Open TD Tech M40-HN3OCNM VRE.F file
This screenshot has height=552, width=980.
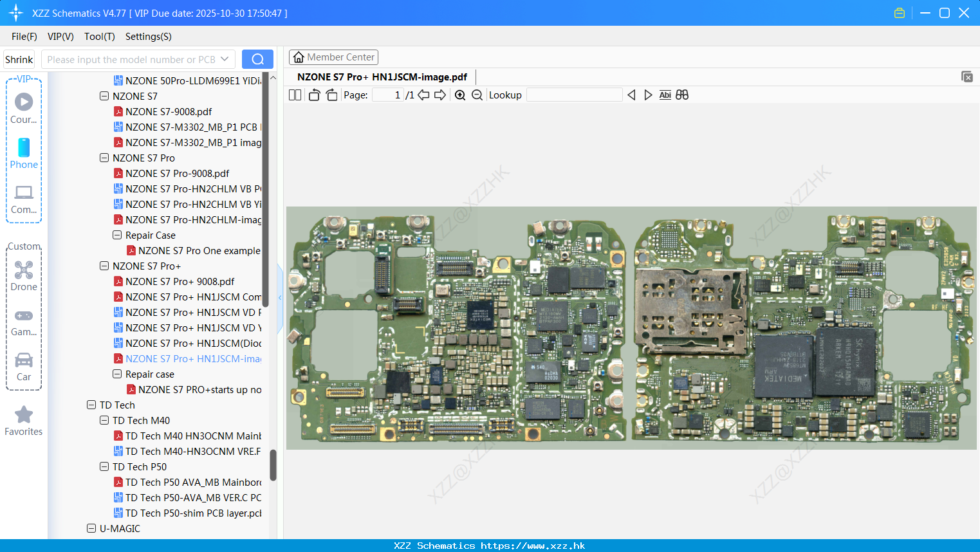coord(188,452)
